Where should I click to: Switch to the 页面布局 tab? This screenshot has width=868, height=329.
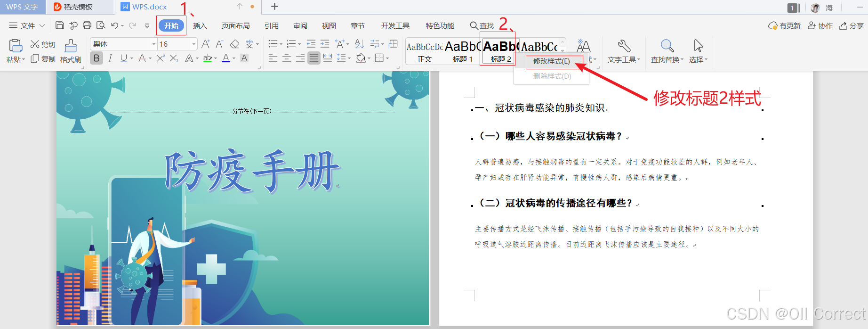(x=236, y=25)
